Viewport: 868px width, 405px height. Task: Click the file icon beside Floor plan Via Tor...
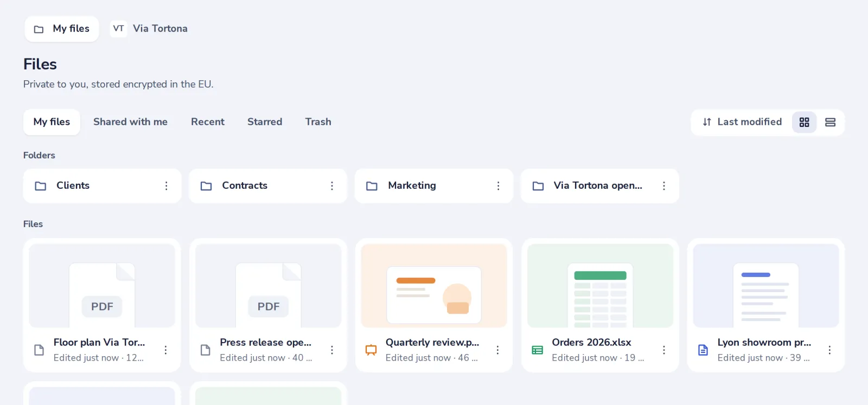pos(39,350)
